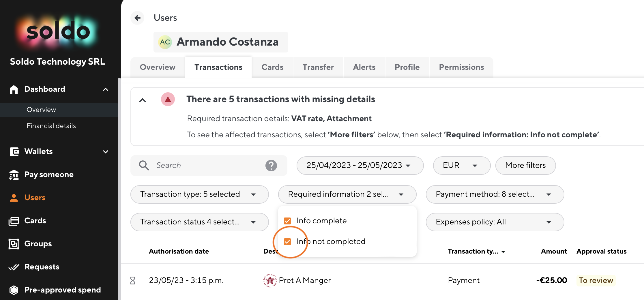Uncheck the Info not completed checkbox

pos(287,241)
